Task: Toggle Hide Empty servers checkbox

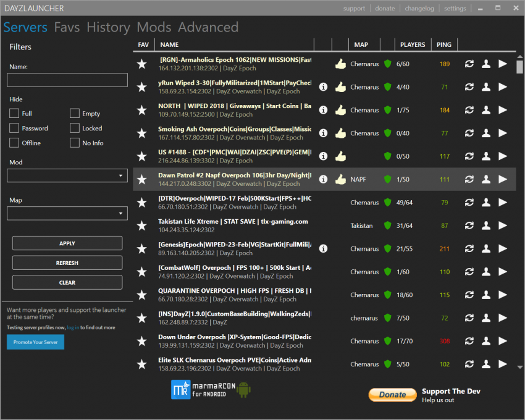Action: pyautogui.click(x=75, y=113)
